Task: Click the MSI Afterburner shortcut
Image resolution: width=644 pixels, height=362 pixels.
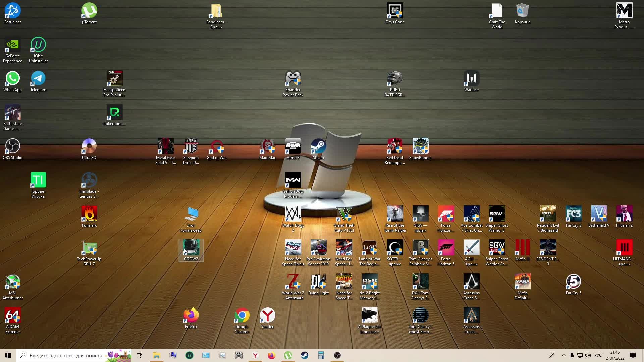Action: 12,282
